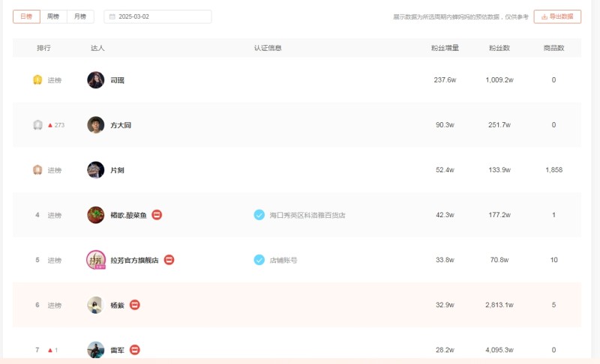Open 雷军 profile avatar
The height and width of the screenshot is (364, 600).
click(96, 350)
